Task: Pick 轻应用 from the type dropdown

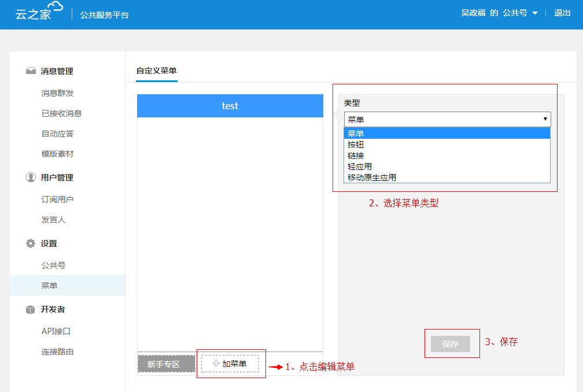Action: 360,167
